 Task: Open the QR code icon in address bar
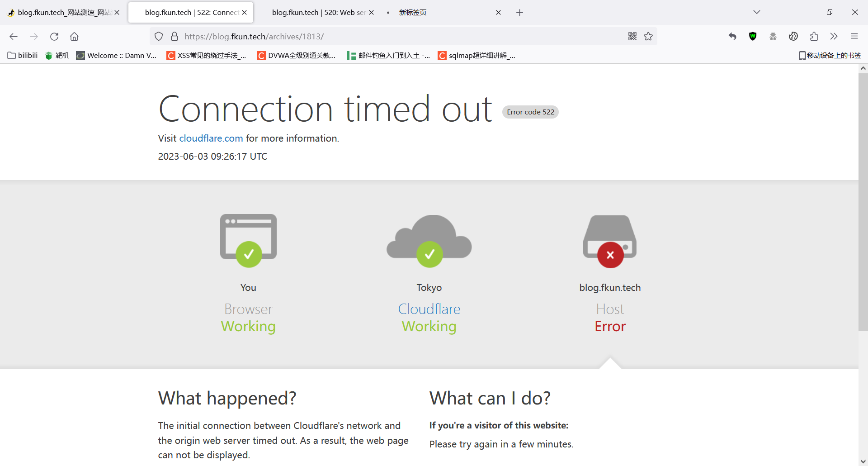pyautogui.click(x=632, y=37)
